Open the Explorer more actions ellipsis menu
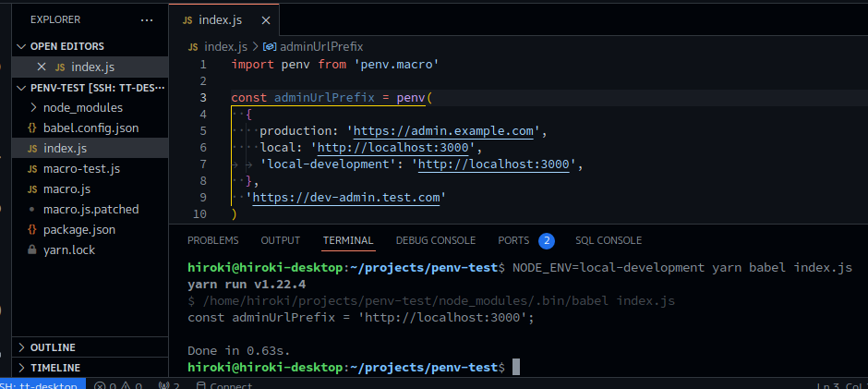This screenshot has height=389, width=868. (x=147, y=18)
